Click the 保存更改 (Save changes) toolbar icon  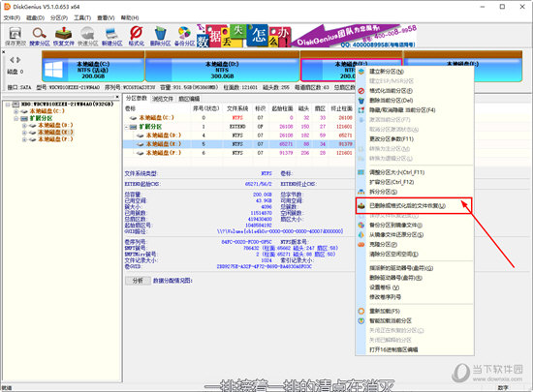(x=16, y=37)
